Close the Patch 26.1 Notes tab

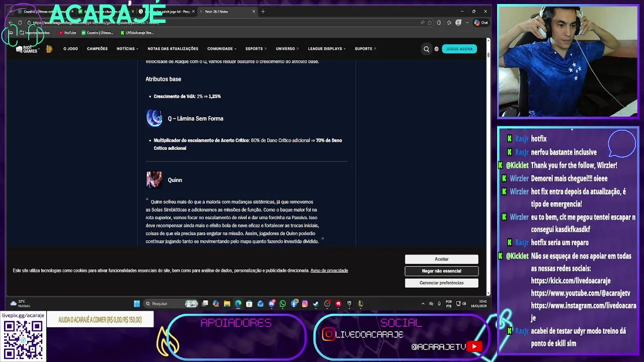[x=254, y=12]
